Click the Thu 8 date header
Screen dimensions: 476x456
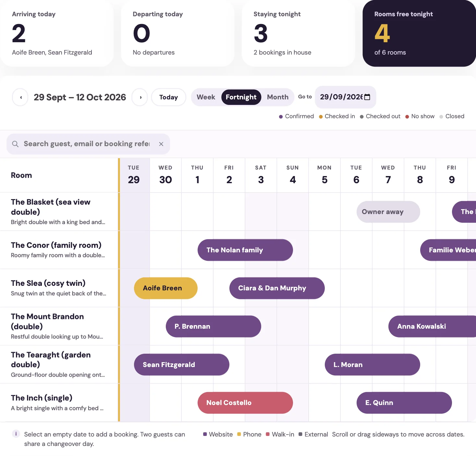click(420, 175)
